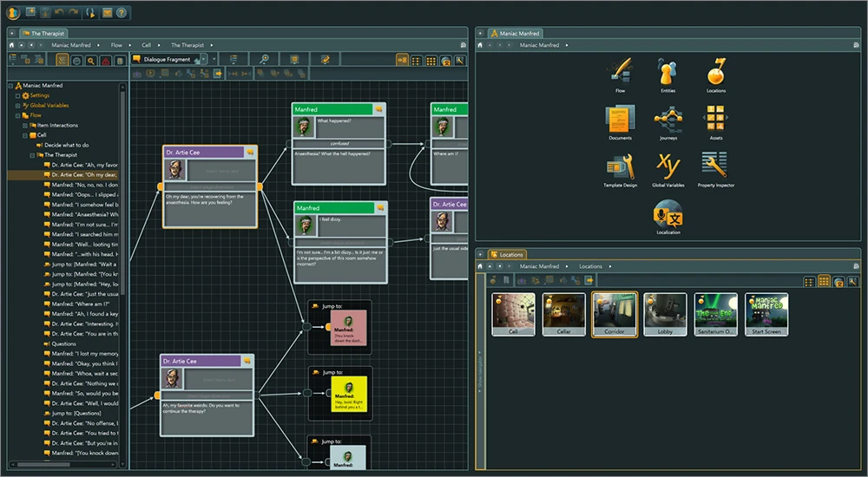868x477 pixels.
Task: Click the pink Manfred jump target node
Action: [x=348, y=328]
